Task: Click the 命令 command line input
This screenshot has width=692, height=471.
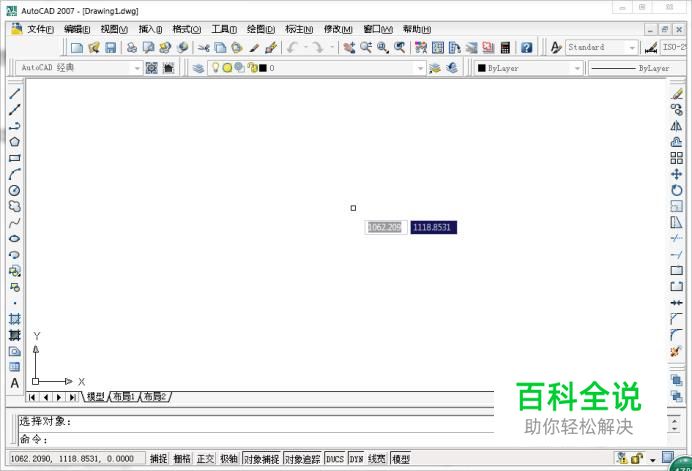Action: tap(256, 439)
